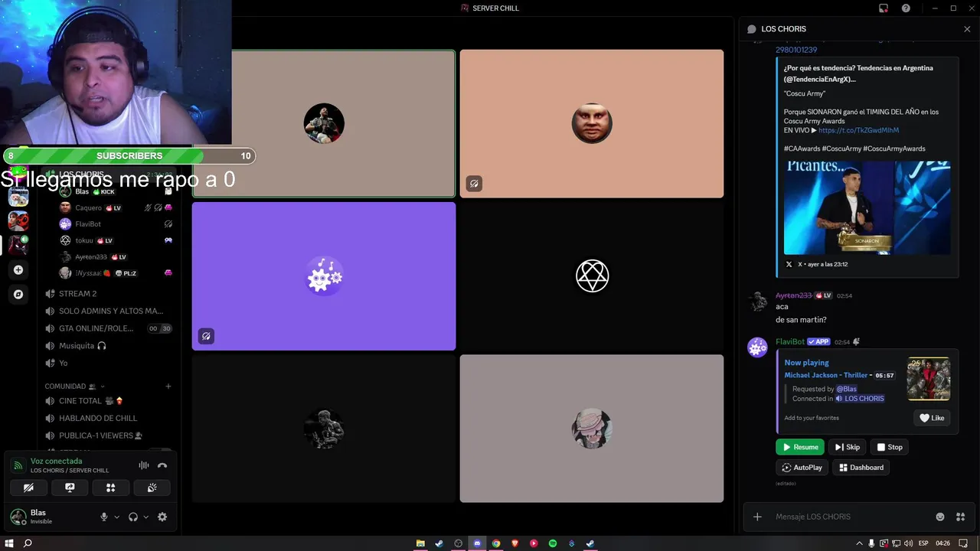Focus the Mensaje LOS CHORIS input field

850,517
